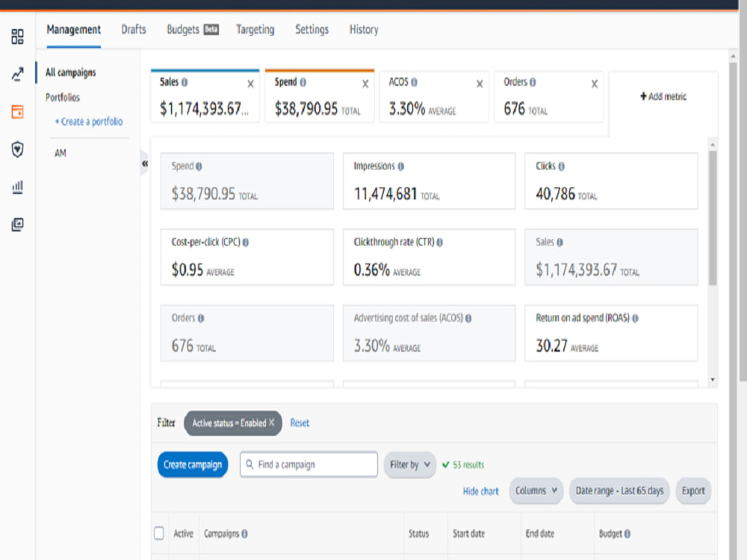Screen dimensions: 747x560
Task: Reset the campaign filters
Action: click(x=300, y=423)
